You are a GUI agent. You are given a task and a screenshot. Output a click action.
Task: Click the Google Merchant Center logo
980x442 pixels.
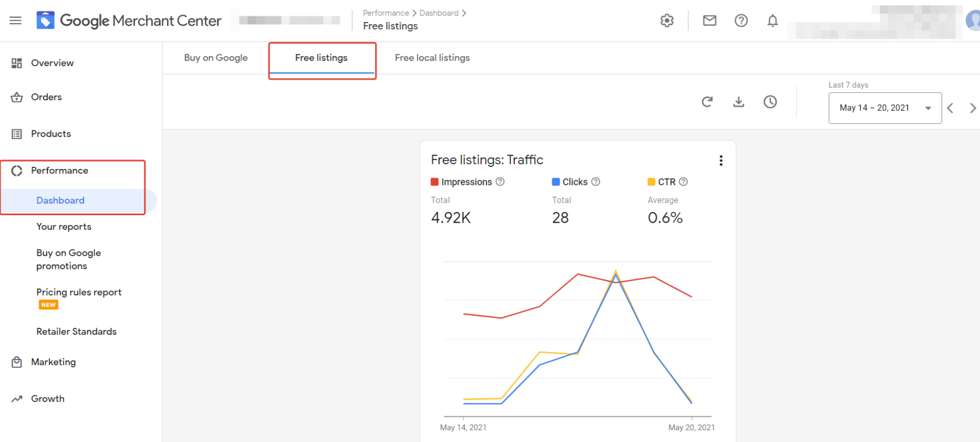(129, 21)
